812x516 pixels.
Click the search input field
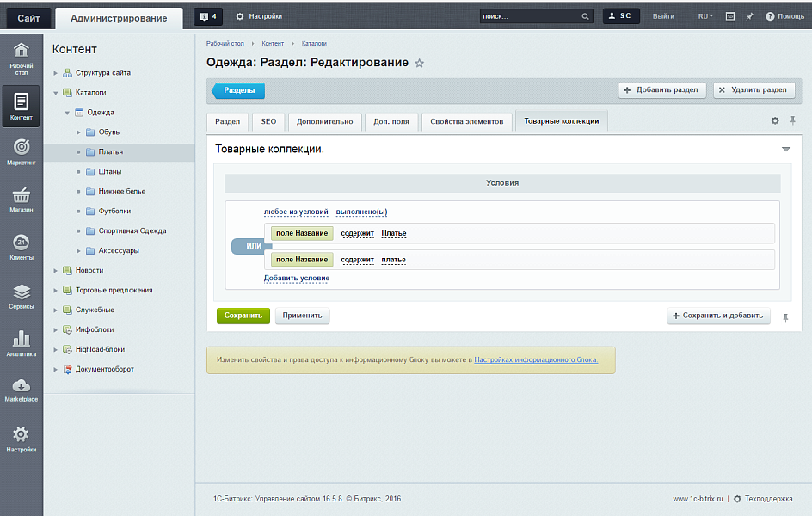[x=531, y=16]
